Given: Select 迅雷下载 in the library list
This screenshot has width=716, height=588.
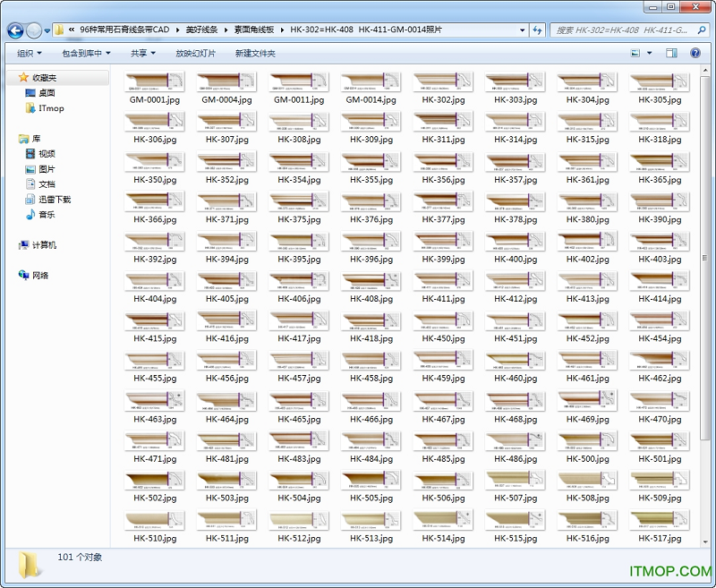Looking at the screenshot, I should click(54, 200).
